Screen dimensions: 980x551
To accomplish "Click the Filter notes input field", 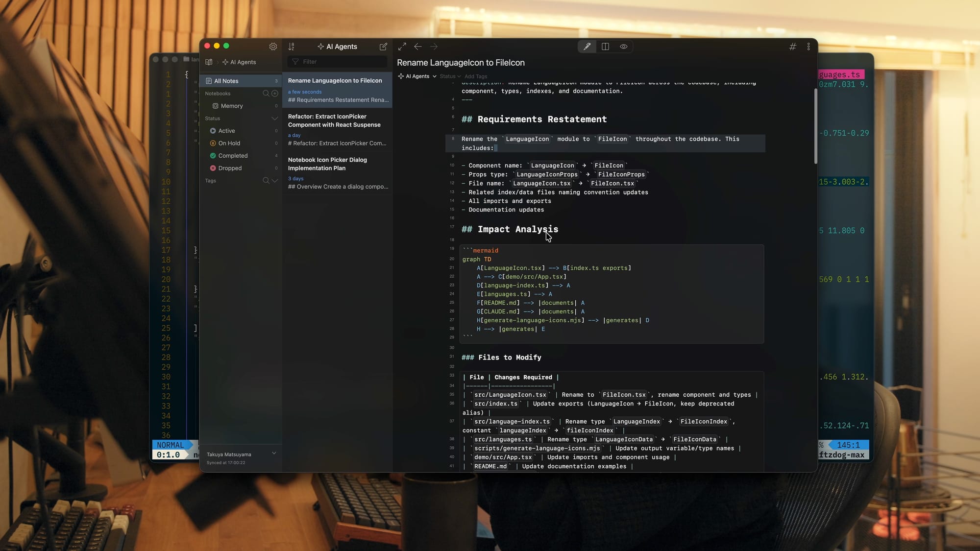I will [343, 62].
